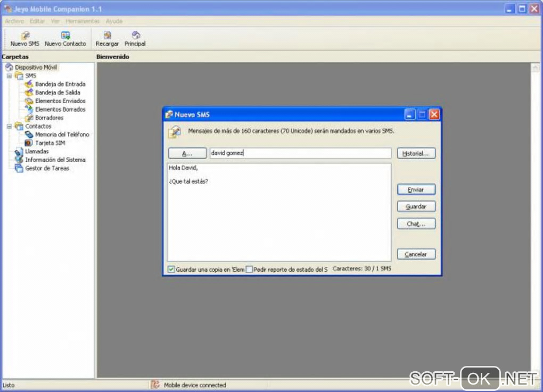
Task: Click the Cancelar button
Action: click(416, 254)
